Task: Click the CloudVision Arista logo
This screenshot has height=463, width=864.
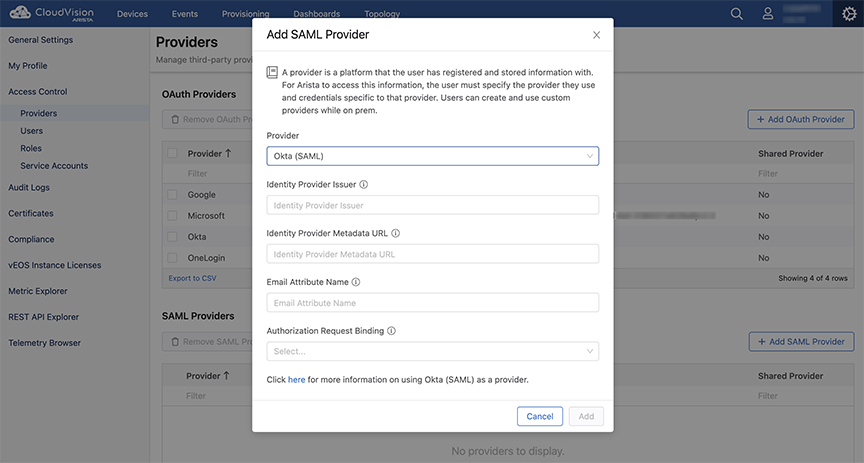Action: point(52,13)
